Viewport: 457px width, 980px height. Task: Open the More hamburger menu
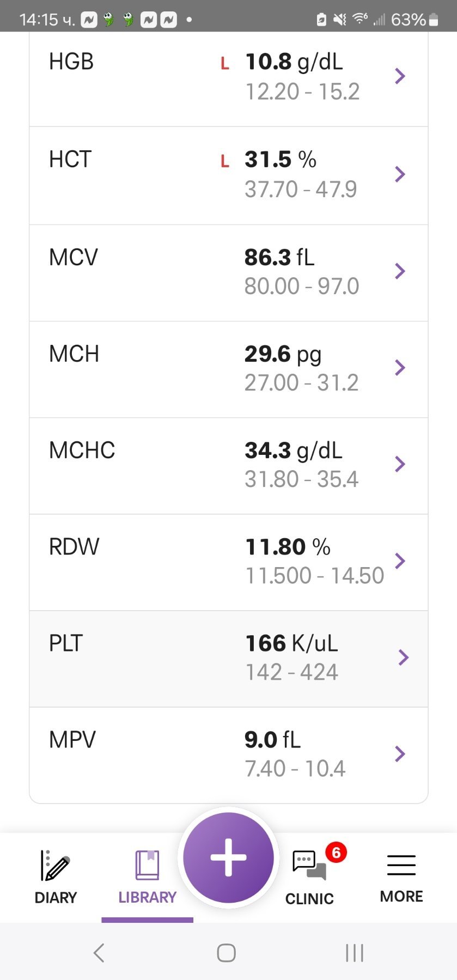tap(401, 865)
